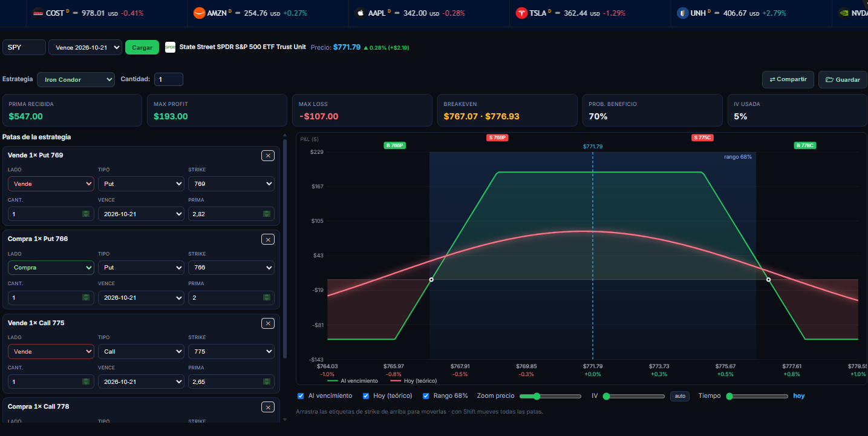
Task: Toggle the Rango 68% checkbox
Action: click(426, 396)
